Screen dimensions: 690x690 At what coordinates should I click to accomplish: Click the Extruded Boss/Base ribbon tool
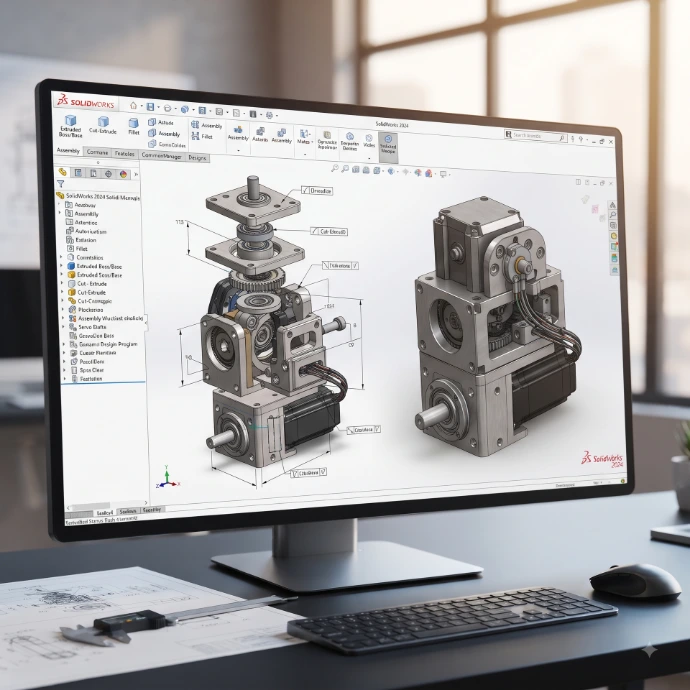[x=70, y=126]
